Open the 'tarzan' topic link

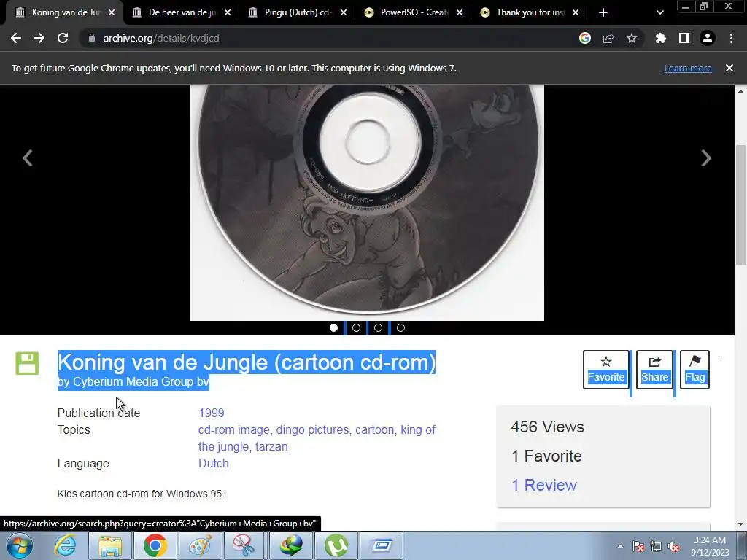271,447
